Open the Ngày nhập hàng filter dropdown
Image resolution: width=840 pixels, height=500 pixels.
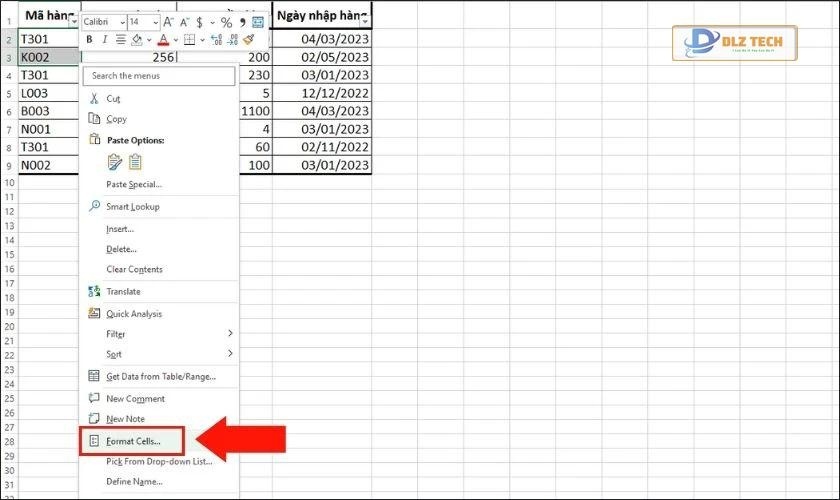point(365,21)
